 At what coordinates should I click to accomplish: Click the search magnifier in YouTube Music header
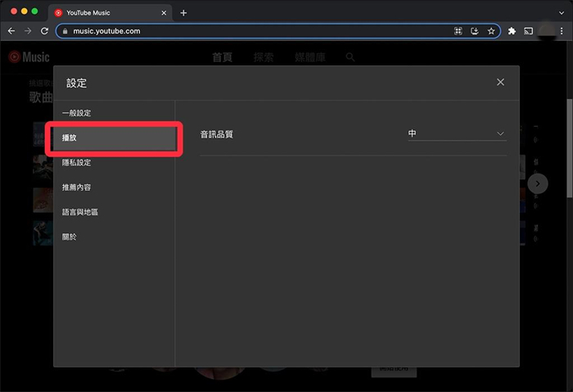[x=350, y=57]
